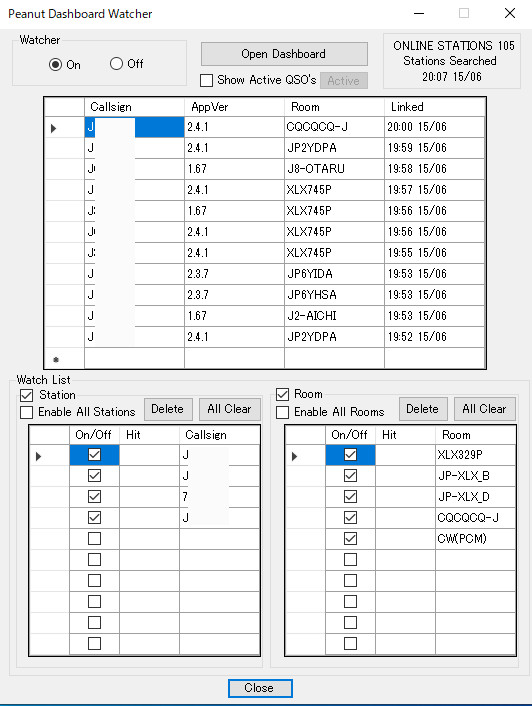Click All Clear in the Room watch list

[484, 409]
